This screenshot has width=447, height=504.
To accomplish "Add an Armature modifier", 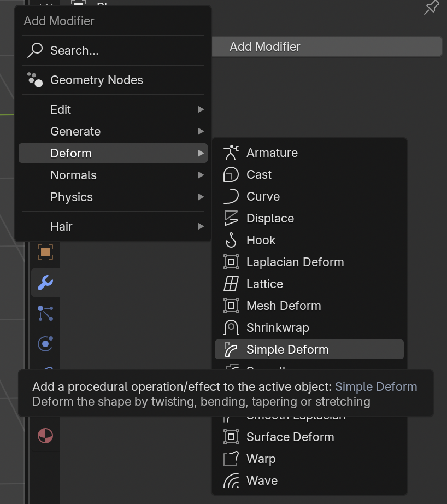I will click(272, 153).
